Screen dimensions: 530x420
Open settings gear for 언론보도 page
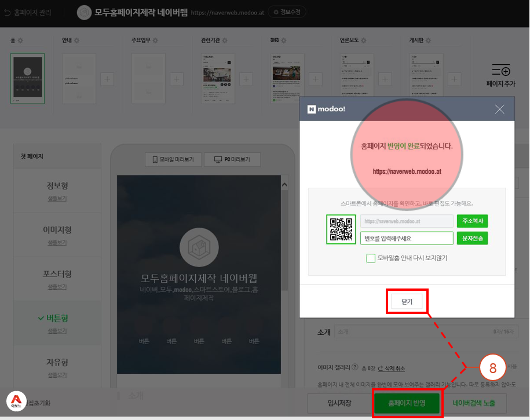(364, 41)
